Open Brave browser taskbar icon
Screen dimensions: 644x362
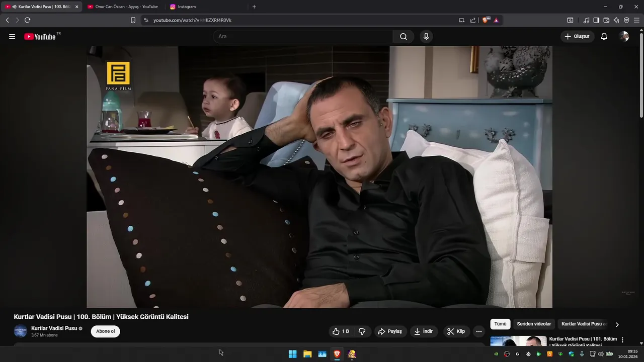pos(337,354)
